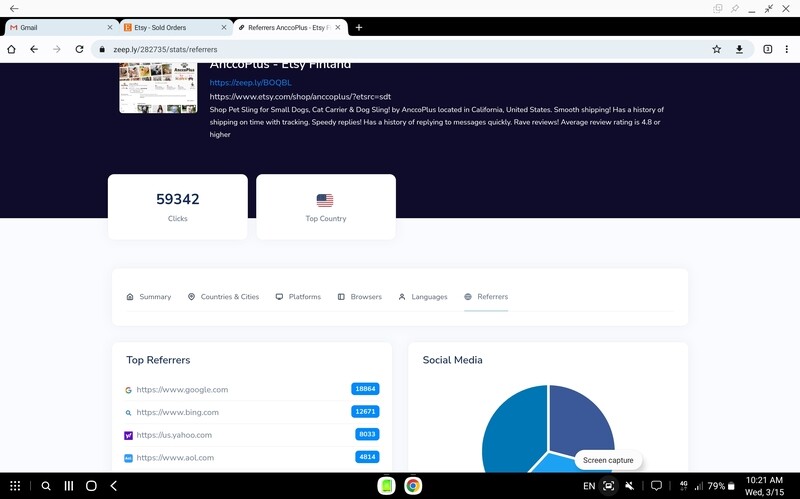Image resolution: width=800 pixels, height=499 pixels.
Task: Click the AOL favicon in referrers
Action: pos(129,458)
